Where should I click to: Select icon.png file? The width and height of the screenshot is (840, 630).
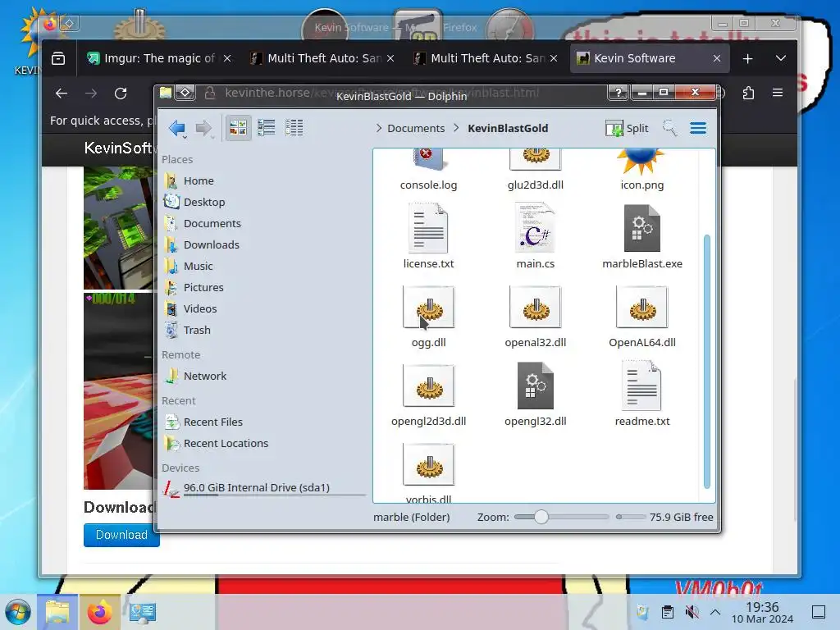[641, 171]
